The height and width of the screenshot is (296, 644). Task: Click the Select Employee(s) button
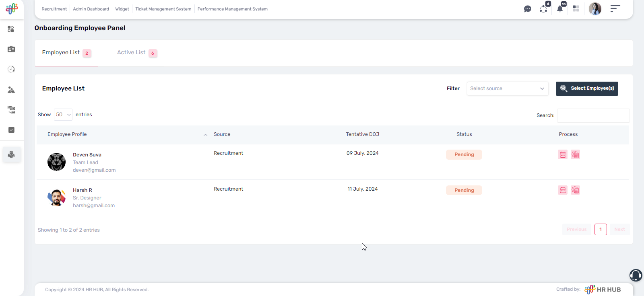587,88
